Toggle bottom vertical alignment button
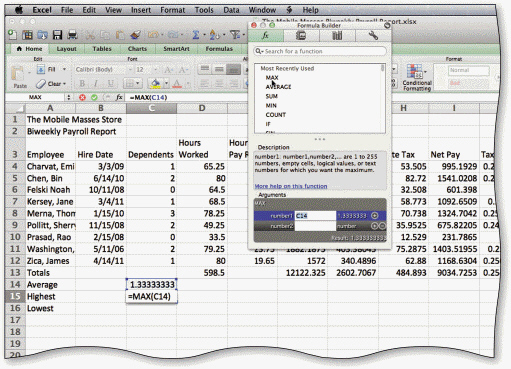 233,69
